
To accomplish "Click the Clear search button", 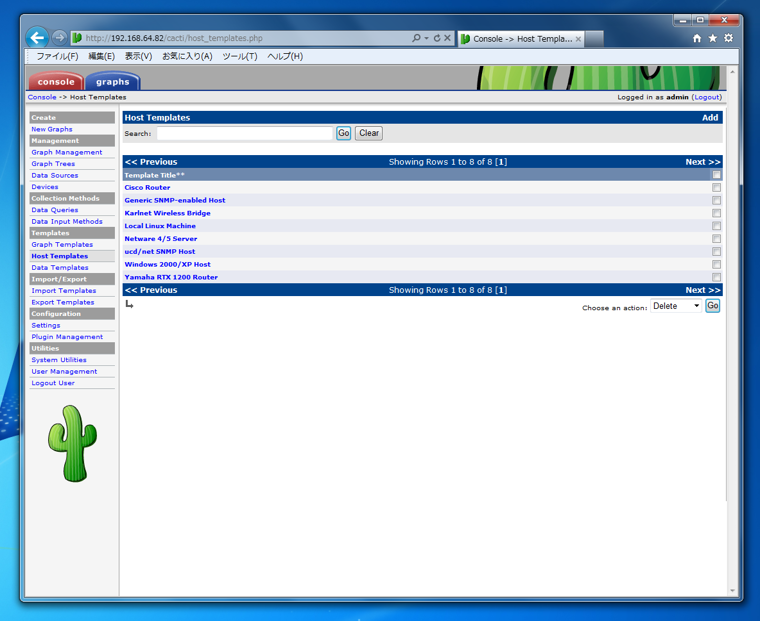I will tap(369, 133).
